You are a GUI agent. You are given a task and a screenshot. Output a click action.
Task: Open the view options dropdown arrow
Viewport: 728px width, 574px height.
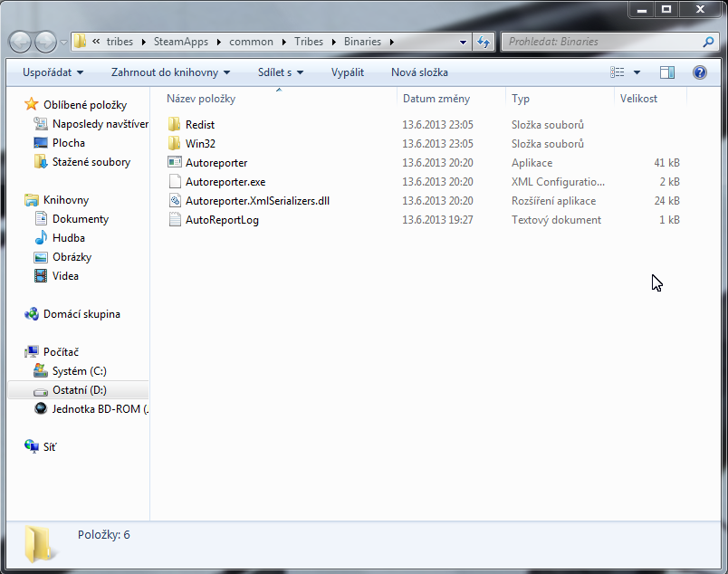(637, 72)
